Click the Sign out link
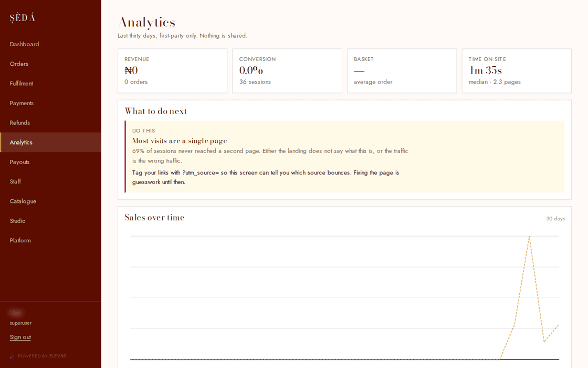This screenshot has height=368, width=588. (x=20, y=337)
